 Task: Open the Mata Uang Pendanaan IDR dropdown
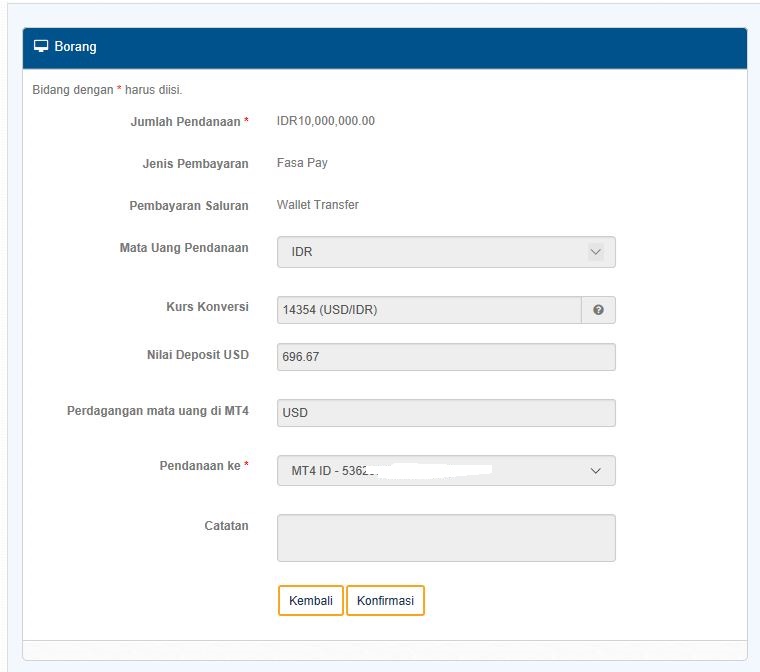(446, 252)
